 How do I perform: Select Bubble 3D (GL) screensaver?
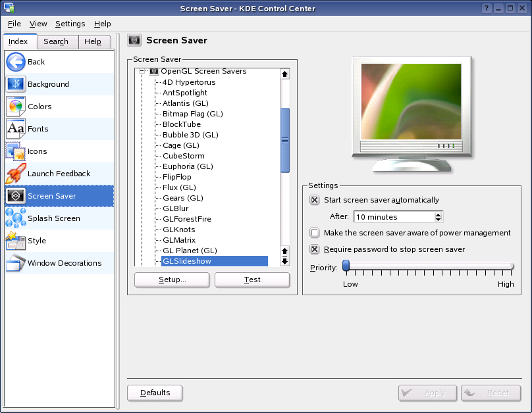tap(190, 135)
